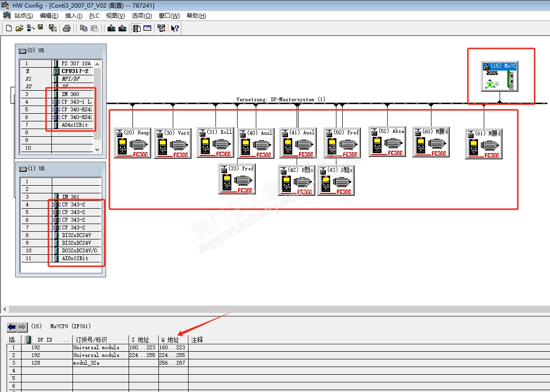Click the (0) UR rack title
Screen dimensions: 550x392
[36, 50]
